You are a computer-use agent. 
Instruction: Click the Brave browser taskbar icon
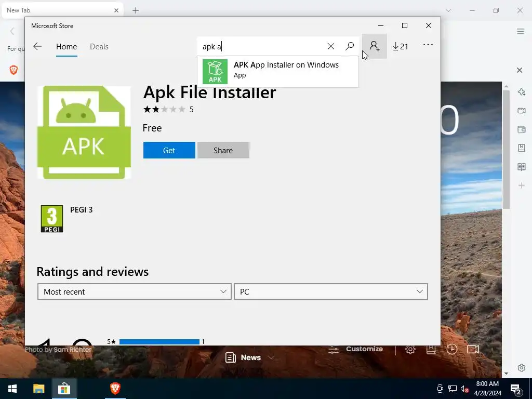tap(115, 389)
